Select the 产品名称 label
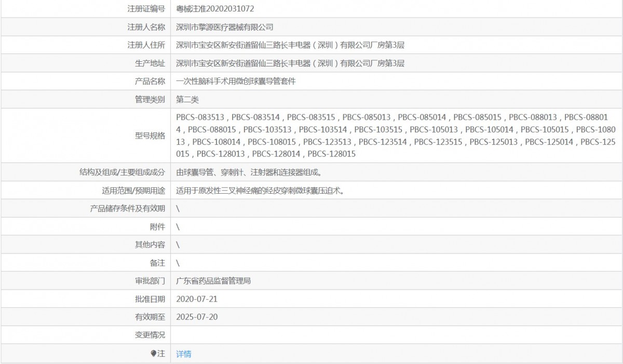Viewport: 623px width, 364px height. pyautogui.click(x=150, y=82)
